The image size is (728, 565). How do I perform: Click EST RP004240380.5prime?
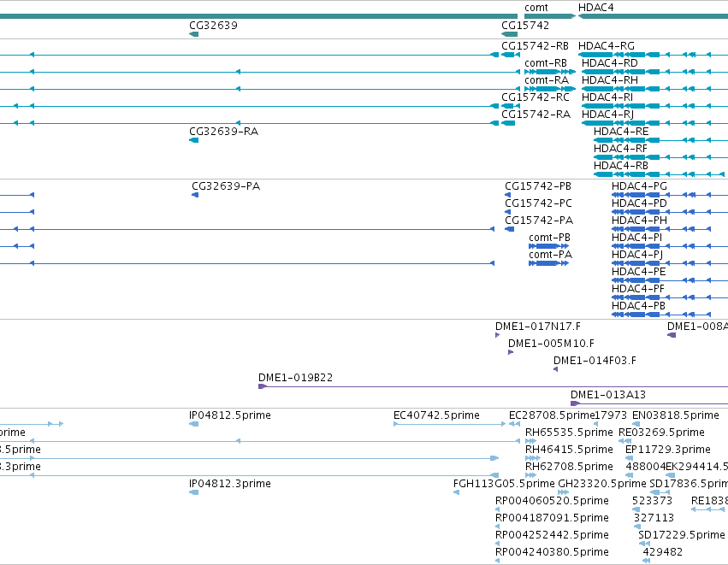pos(552,553)
